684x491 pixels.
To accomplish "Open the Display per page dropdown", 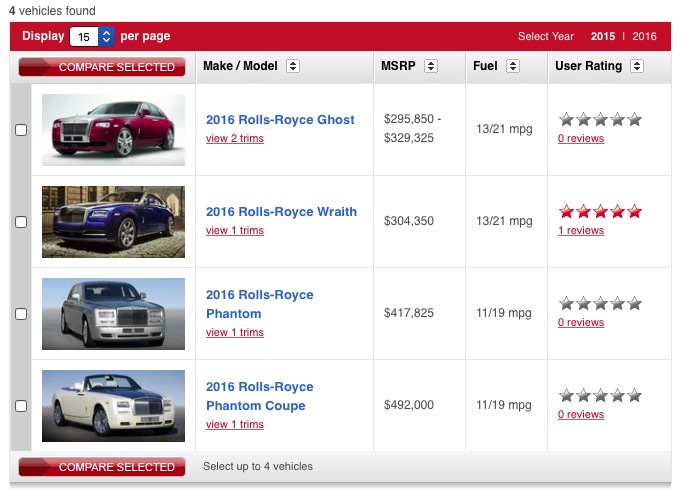I will (x=92, y=36).
